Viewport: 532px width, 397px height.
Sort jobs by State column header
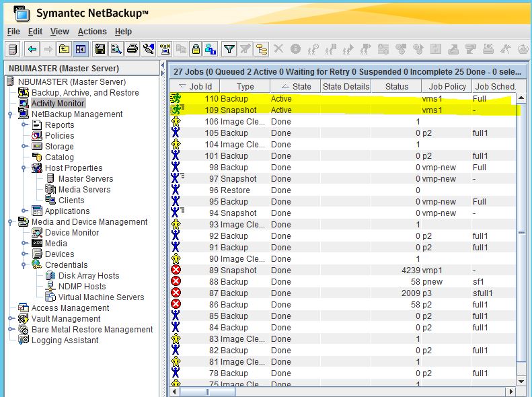pyautogui.click(x=295, y=87)
